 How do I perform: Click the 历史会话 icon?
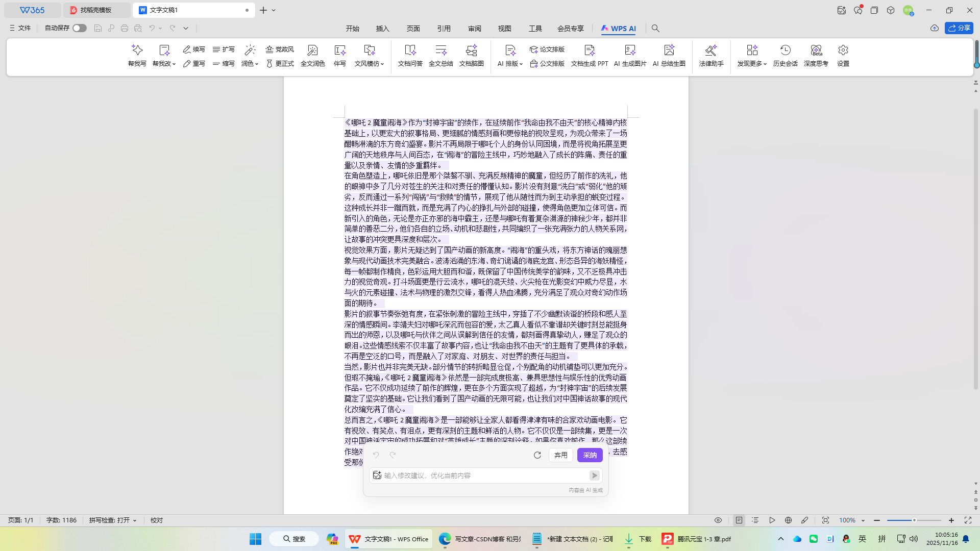785,56
